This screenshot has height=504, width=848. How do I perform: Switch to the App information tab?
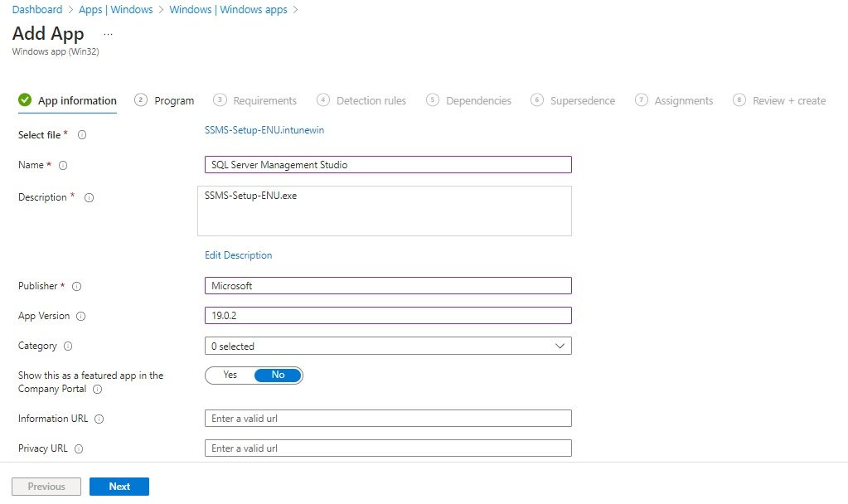coord(67,100)
